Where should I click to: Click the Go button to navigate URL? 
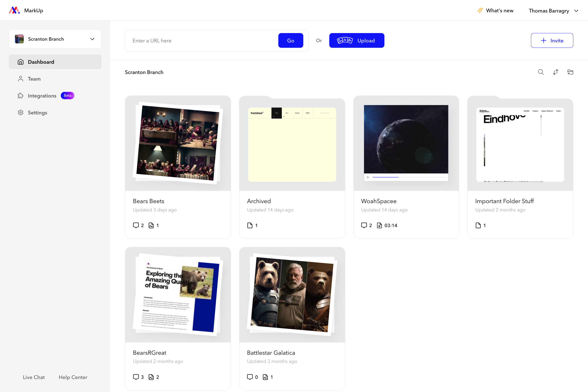tap(291, 40)
